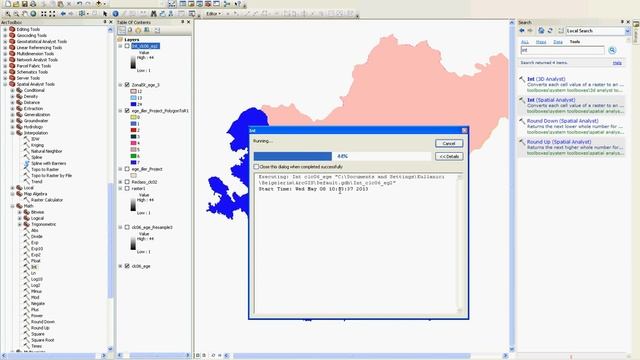The height and width of the screenshot is (360, 640).
Task: Click the Search panel home icon
Action: [x=541, y=31]
